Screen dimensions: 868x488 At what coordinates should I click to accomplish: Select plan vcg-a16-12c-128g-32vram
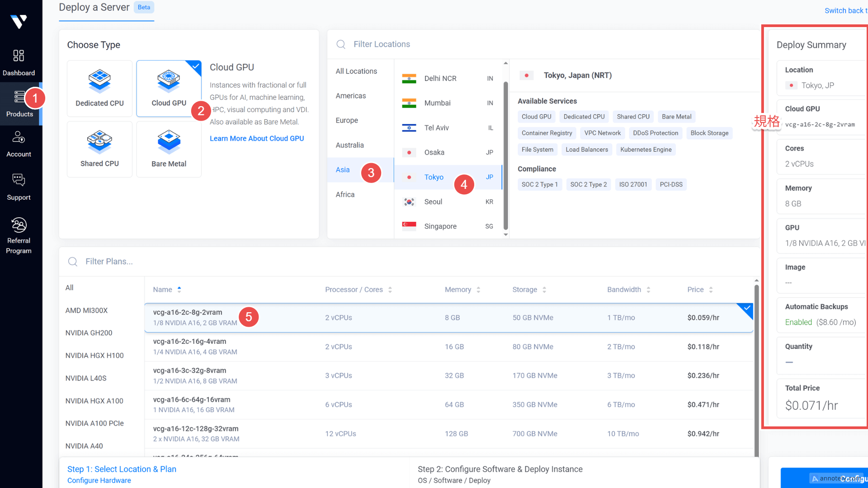pyautogui.click(x=449, y=434)
